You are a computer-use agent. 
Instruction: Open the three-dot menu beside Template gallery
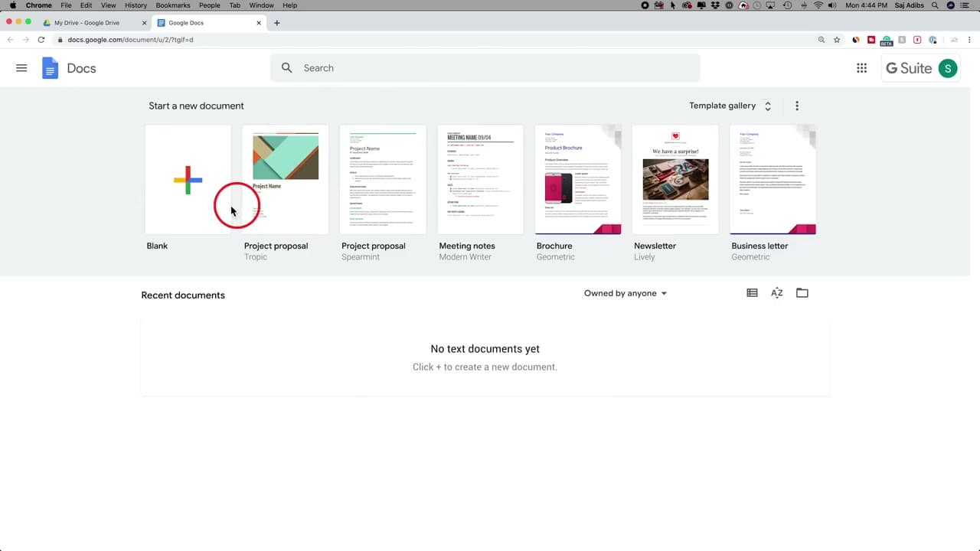[797, 106]
